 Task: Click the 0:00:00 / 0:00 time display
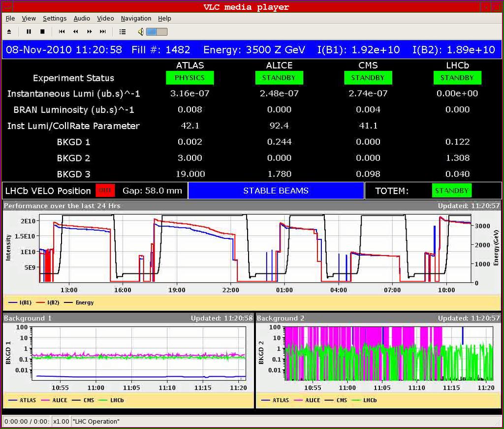click(x=27, y=421)
